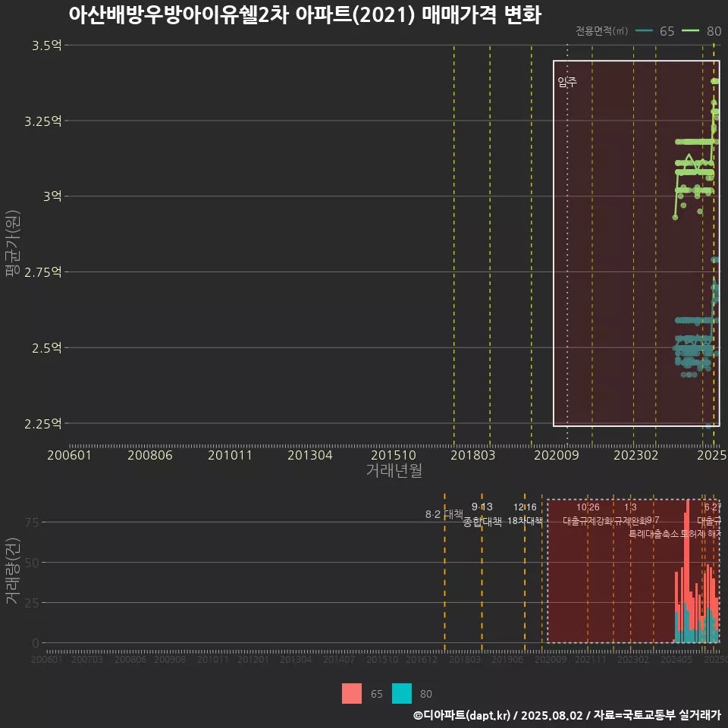The height and width of the screenshot is (728, 728).
Task: Click the chart title 아산배방우방아이유쉘2차 아파트(2021) 매매가격 변화
Action: pos(305,15)
